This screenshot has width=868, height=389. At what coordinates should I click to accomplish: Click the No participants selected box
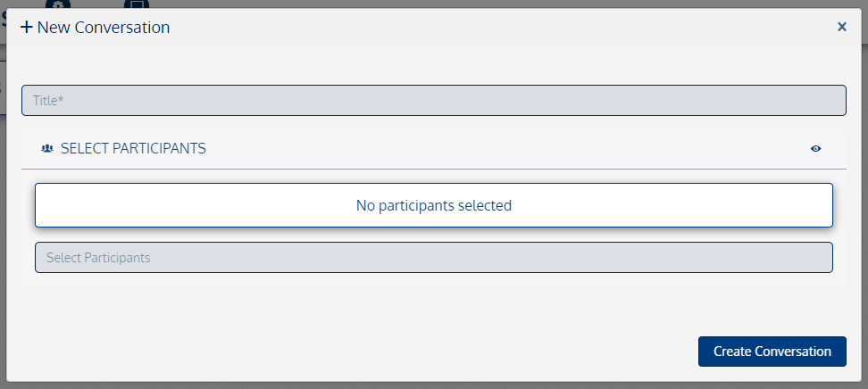coord(433,205)
